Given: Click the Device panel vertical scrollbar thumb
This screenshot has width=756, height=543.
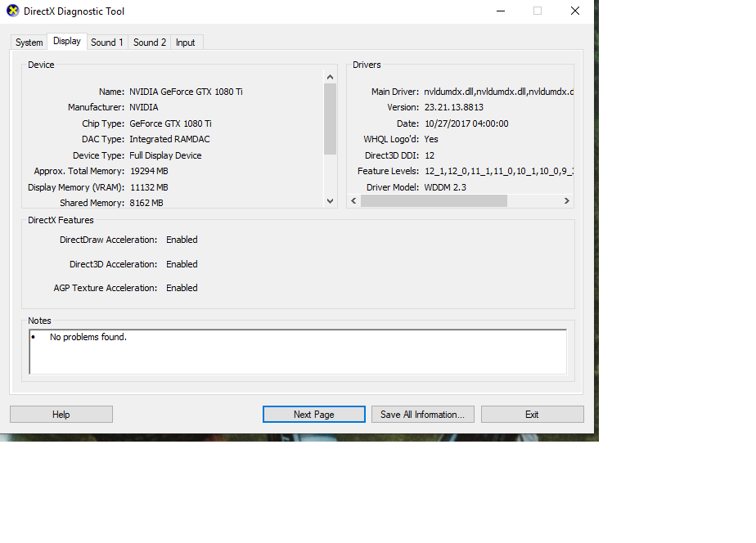Looking at the screenshot, I should (331, 119).
